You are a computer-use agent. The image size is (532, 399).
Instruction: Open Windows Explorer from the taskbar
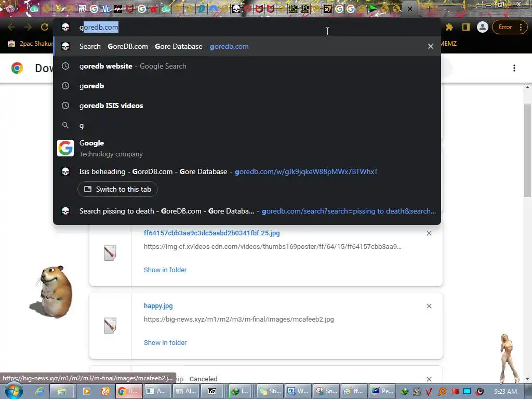point(62,391)
